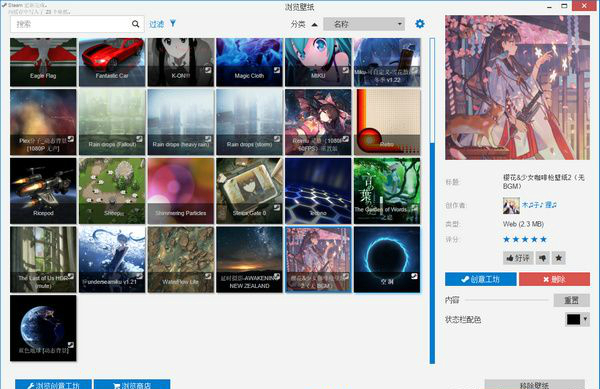Select the Ricepod wallpaper
The width and height of the screenshot is (600, 389).
tap(43, 191)
